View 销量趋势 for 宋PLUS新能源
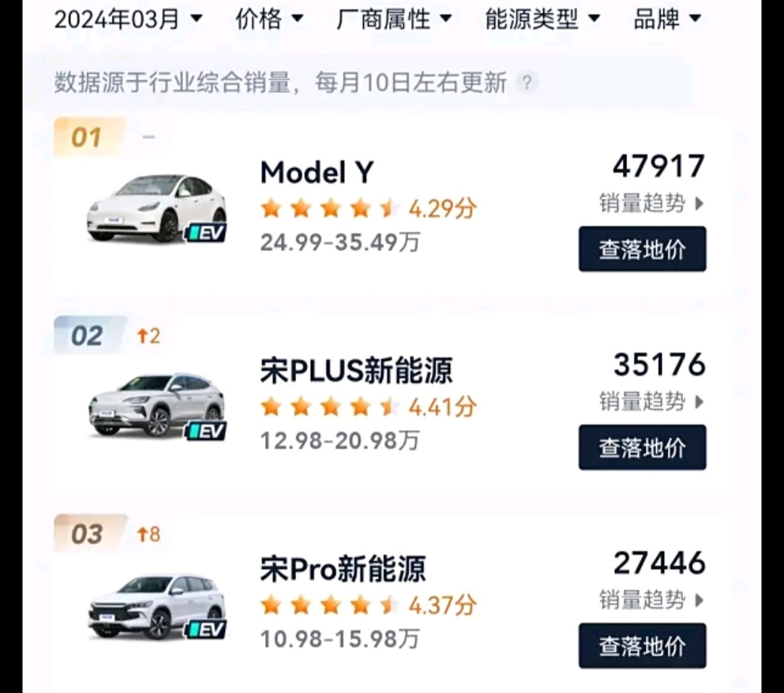The height and width of the screenshot is (693, 784). point(651,402)
